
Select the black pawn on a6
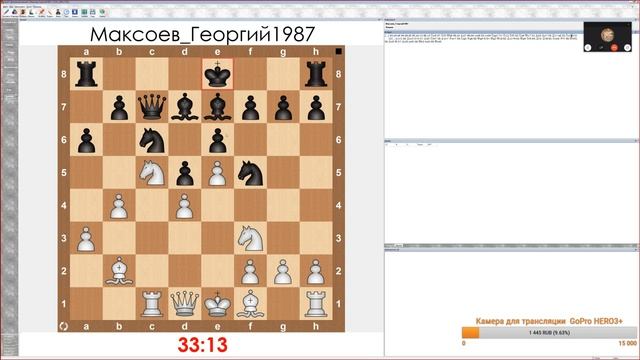click(86, 140)
